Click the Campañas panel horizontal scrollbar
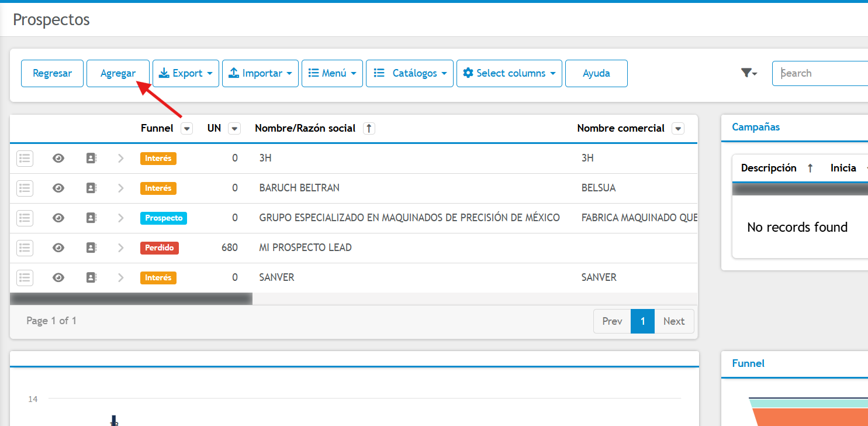This screenshot has width=868, height=426. coord(800,189)
